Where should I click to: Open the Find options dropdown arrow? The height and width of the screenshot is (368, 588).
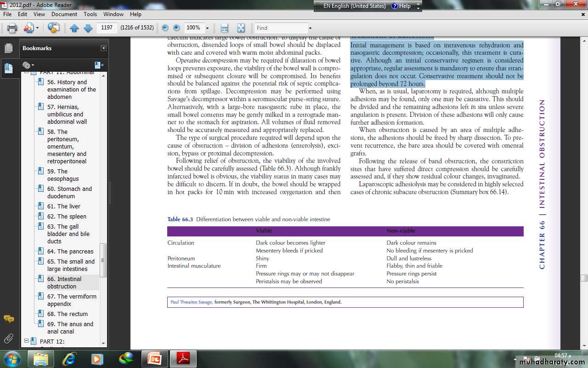(310, 28)
